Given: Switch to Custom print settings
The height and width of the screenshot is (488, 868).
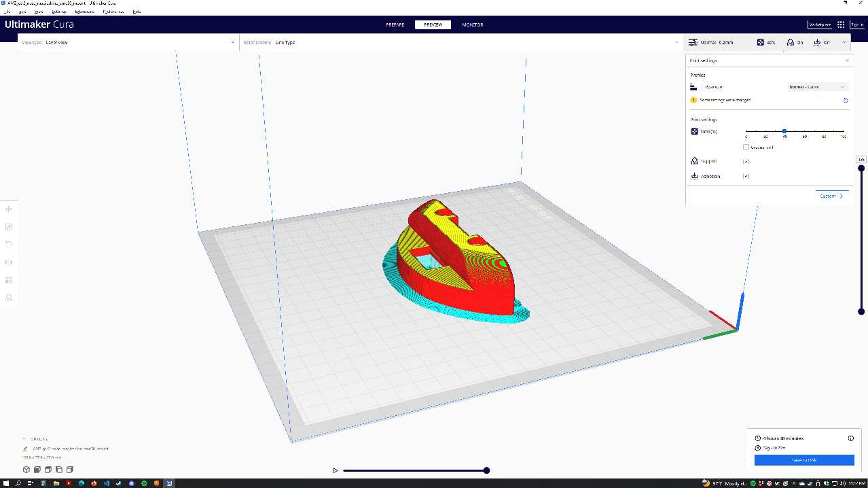Looking at the screenshot, I should tap(832, 196).
